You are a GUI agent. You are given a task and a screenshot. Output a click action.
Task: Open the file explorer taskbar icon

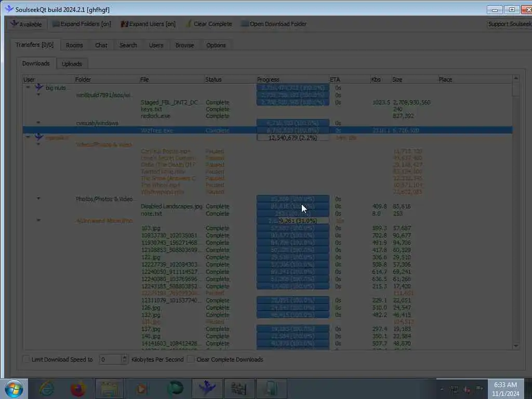[109, 389]
